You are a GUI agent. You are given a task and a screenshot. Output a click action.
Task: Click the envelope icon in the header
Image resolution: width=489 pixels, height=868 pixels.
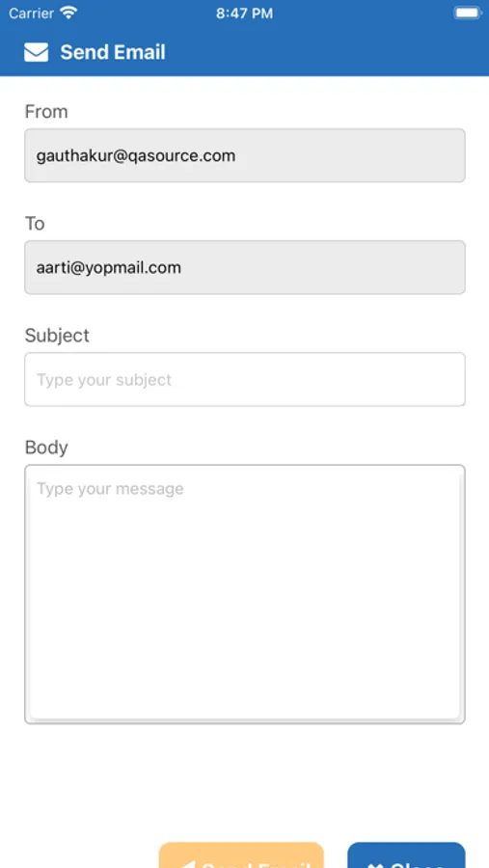point(36,52)
